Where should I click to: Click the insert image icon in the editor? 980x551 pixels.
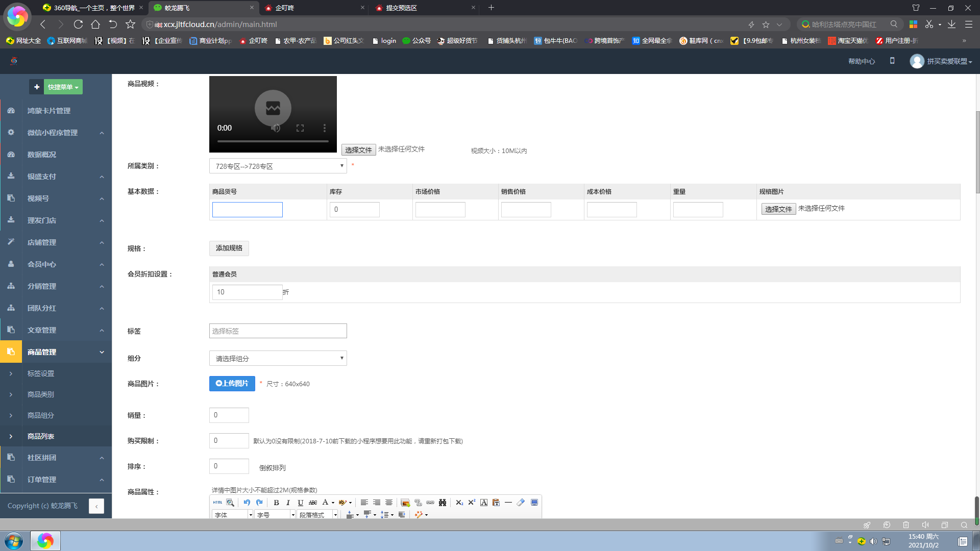point(405,503)
